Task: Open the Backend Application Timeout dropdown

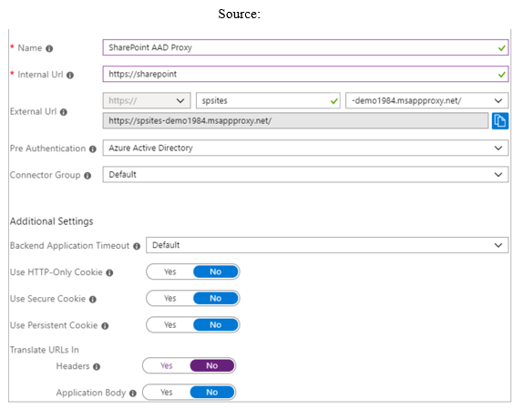Action: point(327,245)
